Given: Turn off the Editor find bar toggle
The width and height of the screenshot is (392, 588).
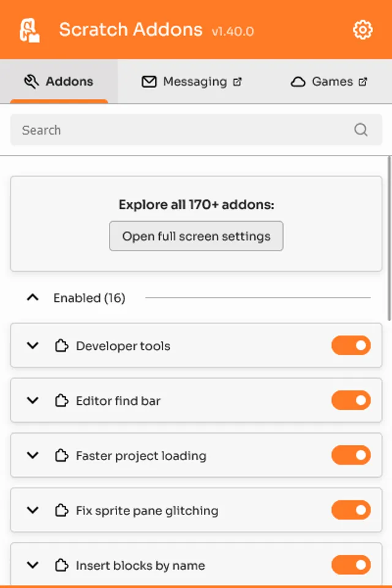Looking at the screenshot, I should (x=351, y=401).
